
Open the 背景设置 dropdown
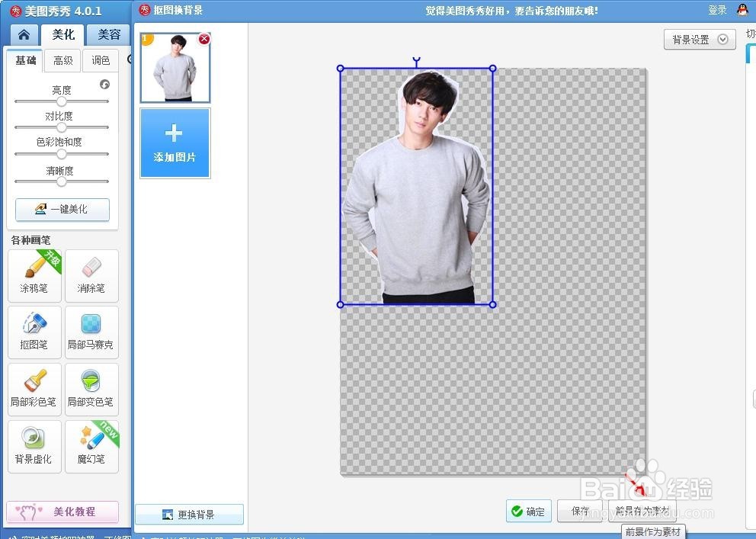700,40
